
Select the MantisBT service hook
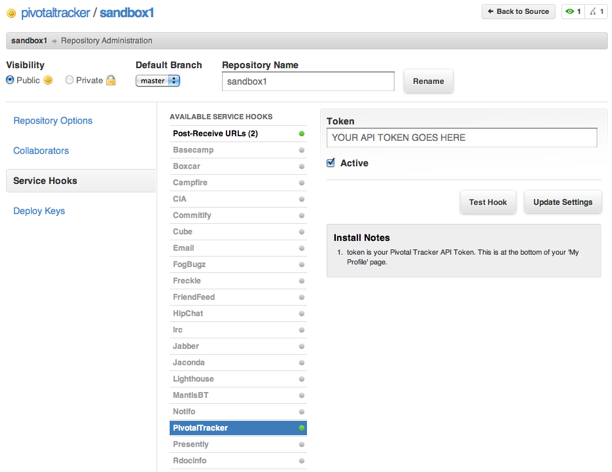[x=238, y=395]
